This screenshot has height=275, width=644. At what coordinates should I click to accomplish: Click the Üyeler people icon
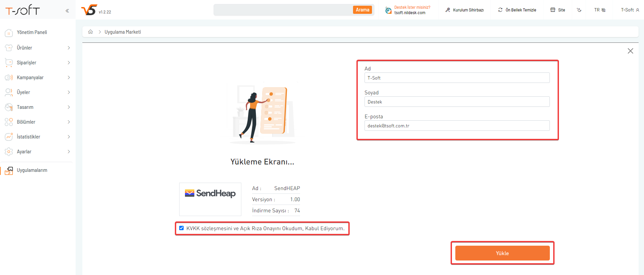tap(9, 92)
